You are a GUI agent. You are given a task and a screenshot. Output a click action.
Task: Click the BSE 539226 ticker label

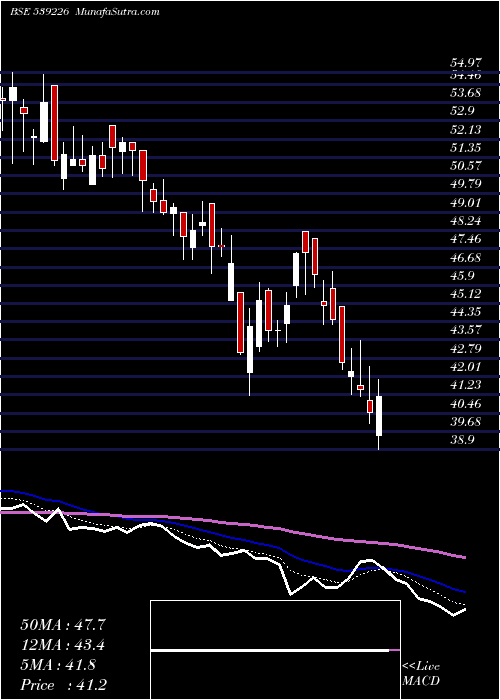[39, 12]
